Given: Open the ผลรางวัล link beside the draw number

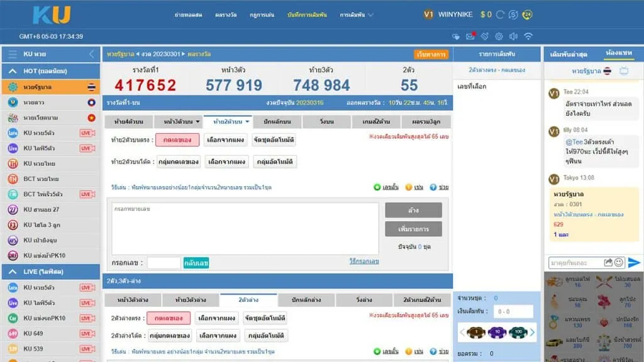Looking at the screenshot, I should point(199,54).
